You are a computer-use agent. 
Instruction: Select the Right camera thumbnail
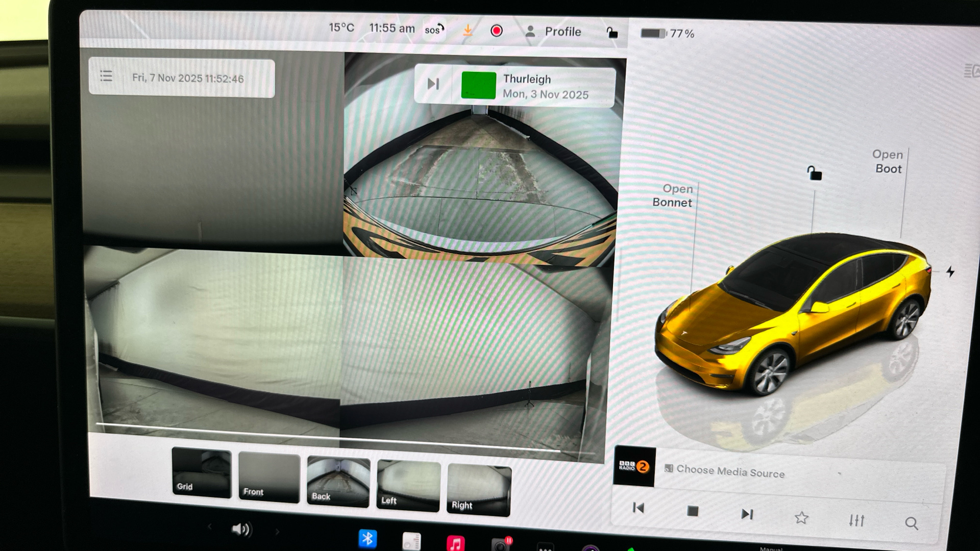[479, 490]
